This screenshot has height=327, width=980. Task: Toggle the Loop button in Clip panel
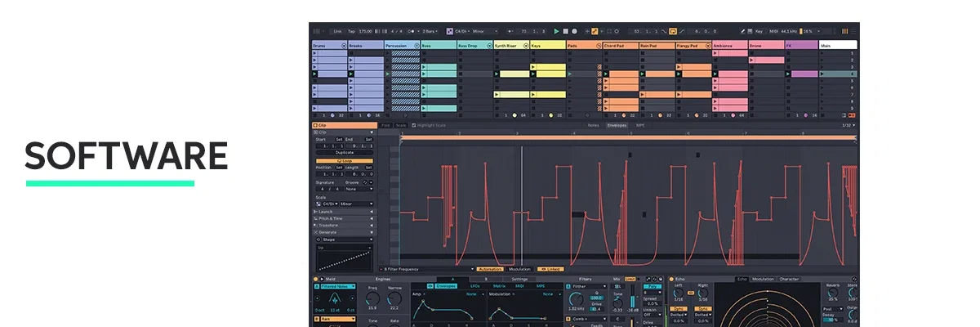click(x=345, y=161)
